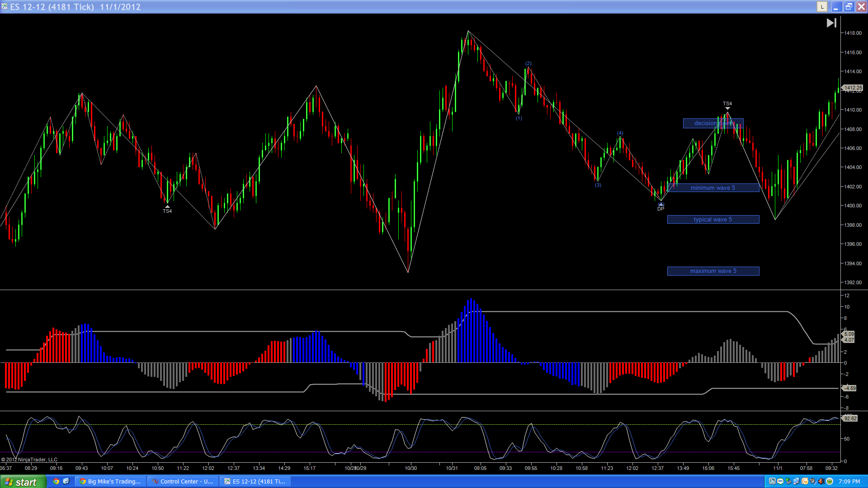Click the L link button in title bar
Screen dimensions: 868x488
click(822, 7)
